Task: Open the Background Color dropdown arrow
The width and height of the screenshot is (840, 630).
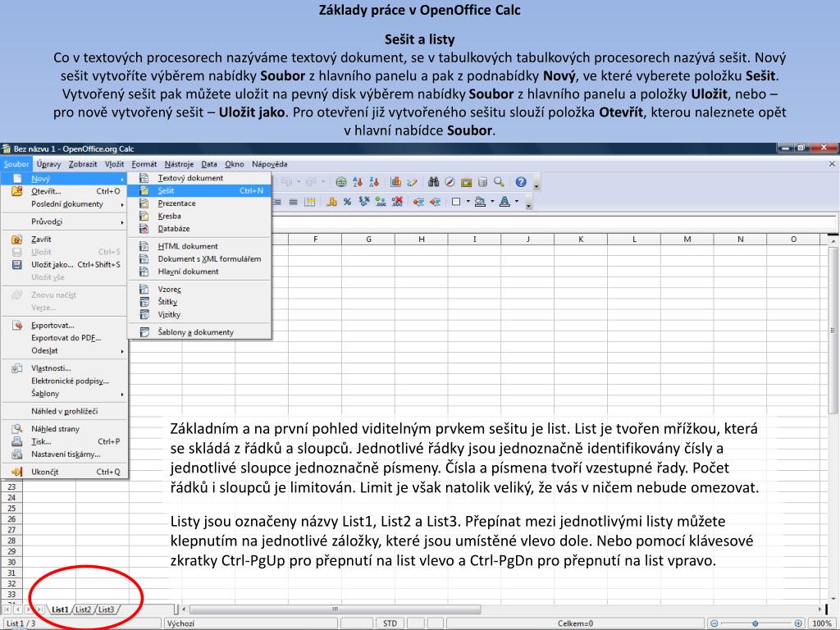Action: pyautogui.click(x=492, y=202)
